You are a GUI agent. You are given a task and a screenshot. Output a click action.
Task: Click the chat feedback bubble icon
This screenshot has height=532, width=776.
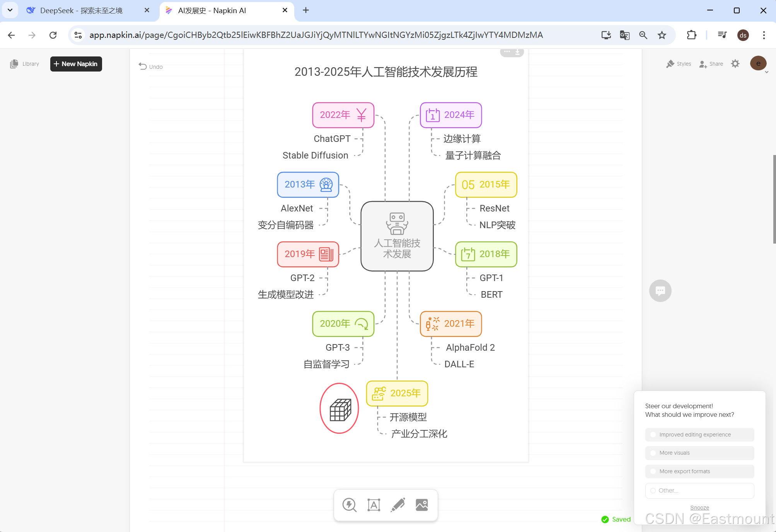660,290
